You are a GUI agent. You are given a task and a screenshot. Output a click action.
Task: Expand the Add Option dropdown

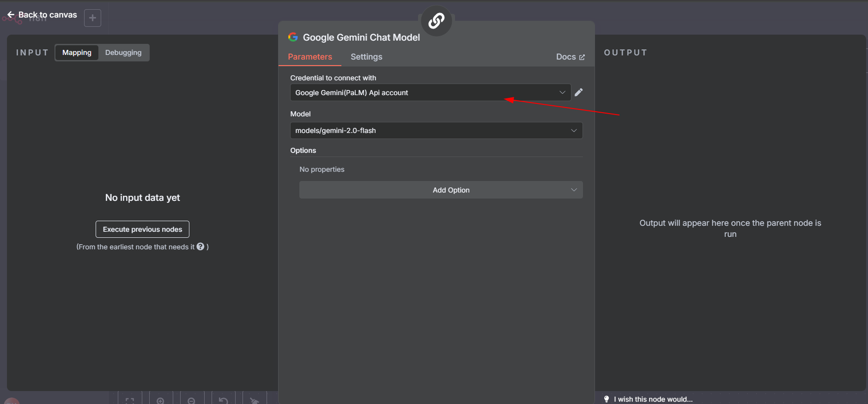pyautogui.click(x=441, y=190)
